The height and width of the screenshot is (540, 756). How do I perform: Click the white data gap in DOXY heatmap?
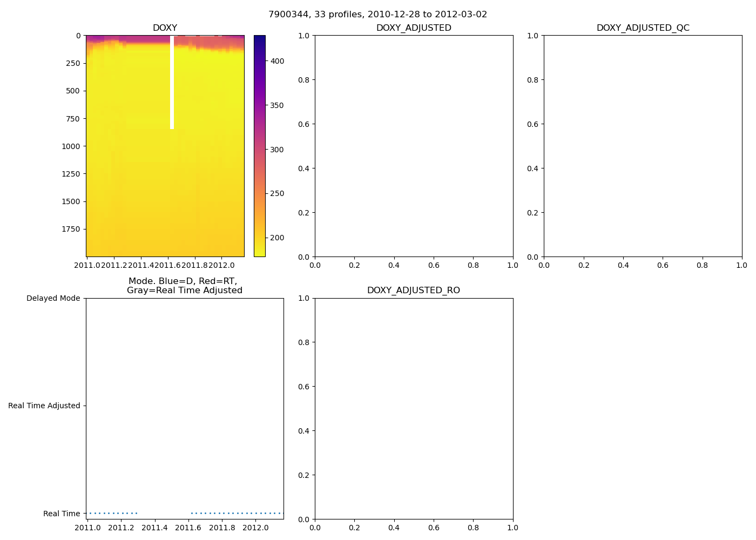coord(172,81)
